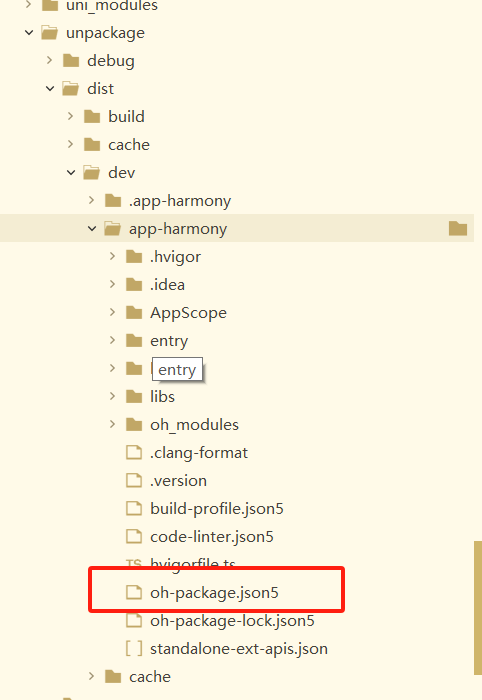This screenshot has width=482, height=700.
Task: Collapse the dist folder
Action: pos(50,88)
